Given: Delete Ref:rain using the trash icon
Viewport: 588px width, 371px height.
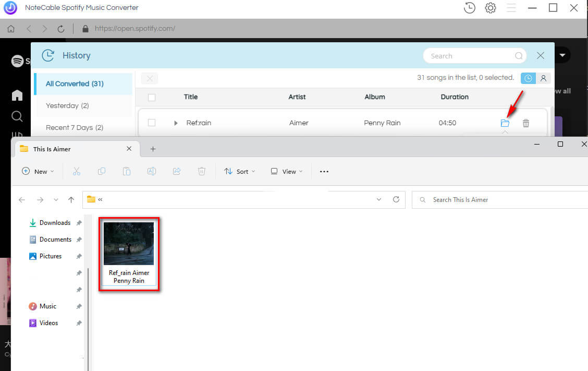Looking at the screenshot, I should (526, 123).
